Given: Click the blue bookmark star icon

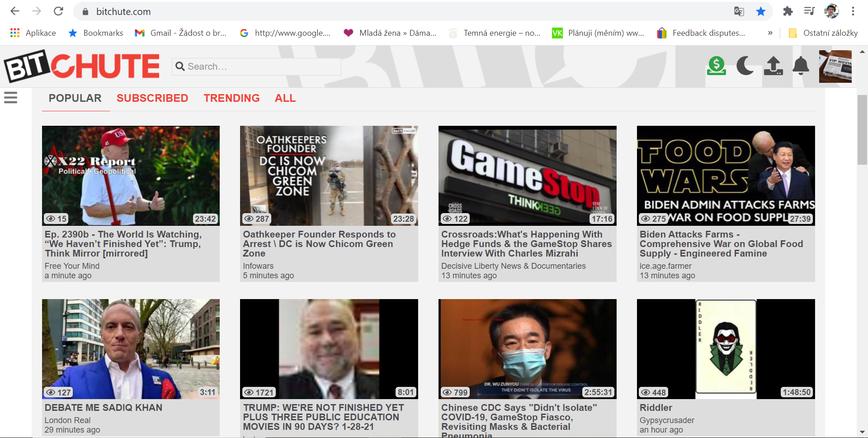Looking at the screenshot, I should (761, 11).
